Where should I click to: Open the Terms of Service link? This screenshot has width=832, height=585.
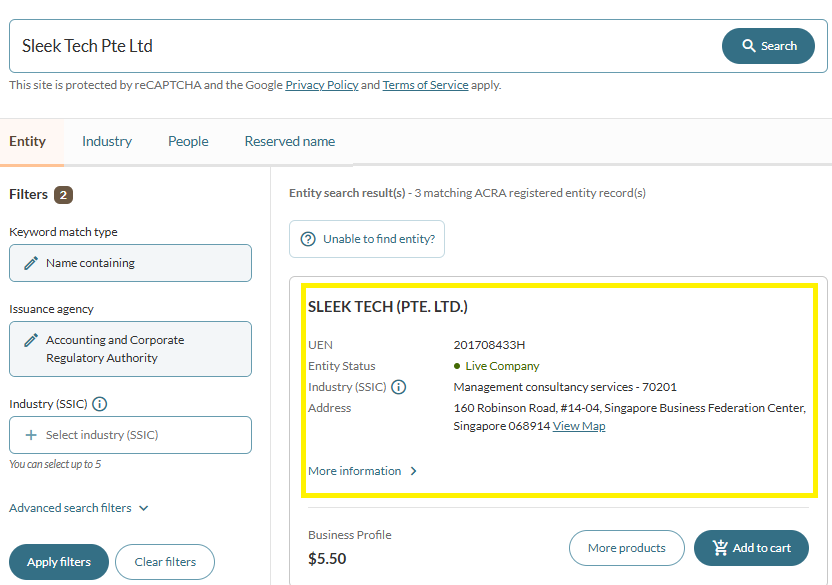(x=425, y=85)
